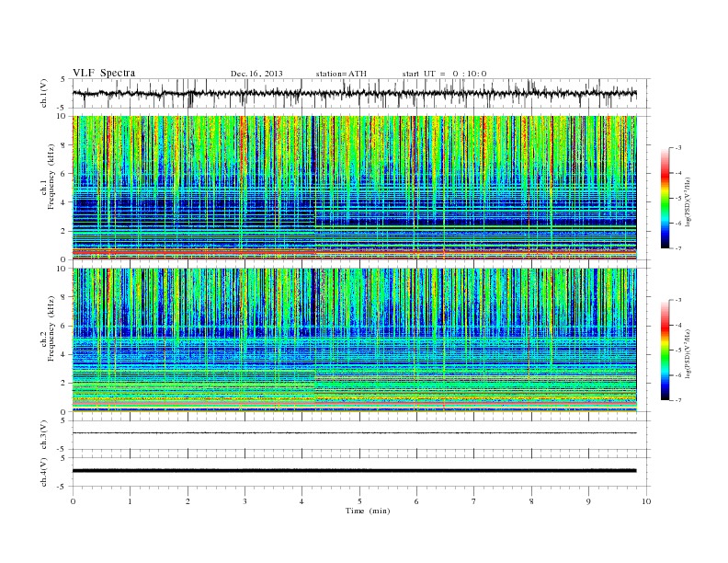Screen dimensions: 728x563
Task: Click the '5' tick on the time axis
Action: [x=359, y=501]
